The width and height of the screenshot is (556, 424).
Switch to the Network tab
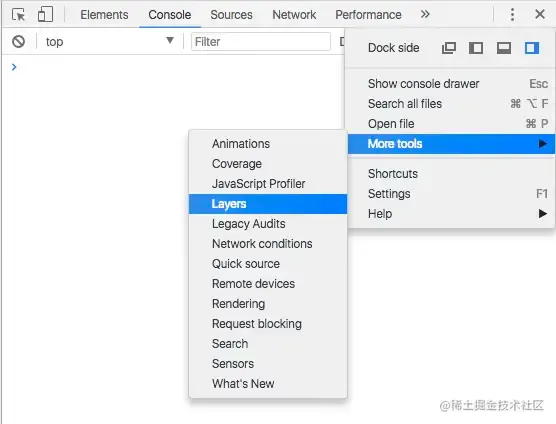(294, 15)
